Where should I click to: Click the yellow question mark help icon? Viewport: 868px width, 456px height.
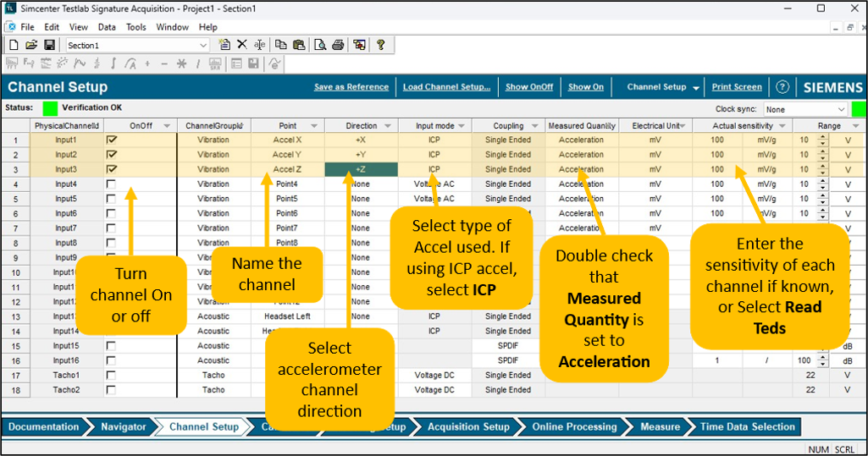(380, 46)
